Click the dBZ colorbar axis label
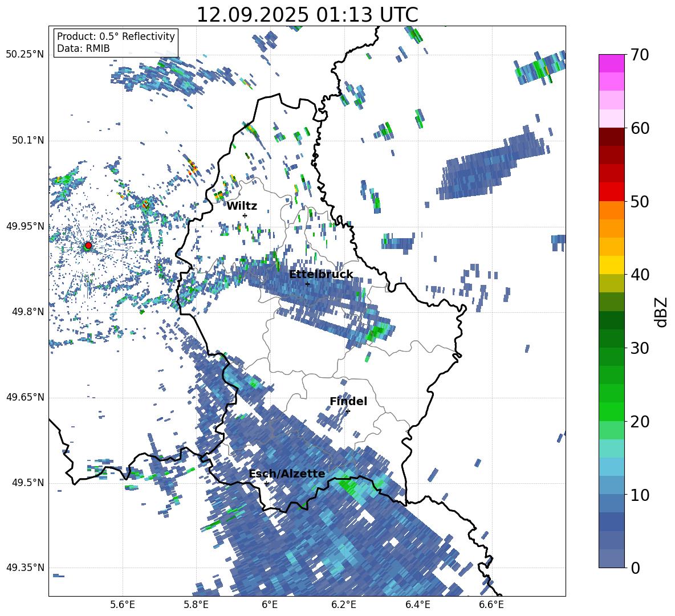The width and height of the screenshot is (675, 616). point(662,312)
